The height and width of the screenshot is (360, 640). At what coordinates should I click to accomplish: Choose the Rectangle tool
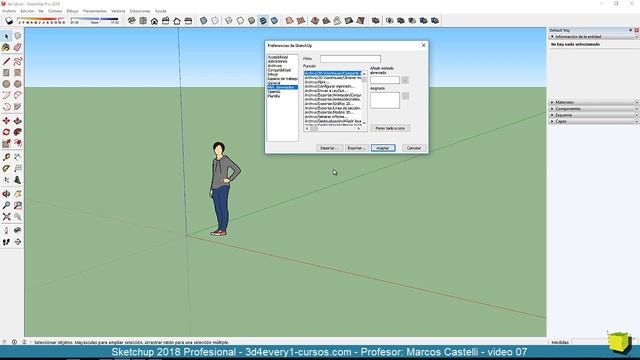tap(6, 73)
